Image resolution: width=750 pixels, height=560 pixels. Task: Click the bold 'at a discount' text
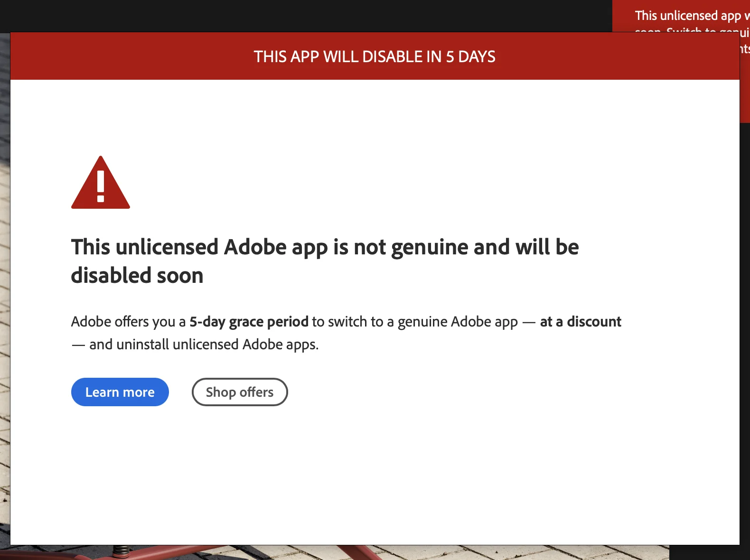click(580, 322)
